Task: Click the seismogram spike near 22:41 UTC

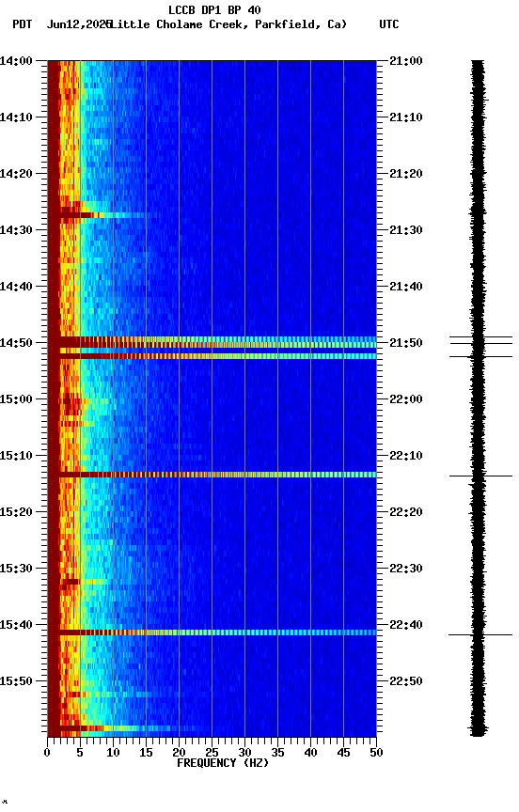Action: click(x=480, y=634)
